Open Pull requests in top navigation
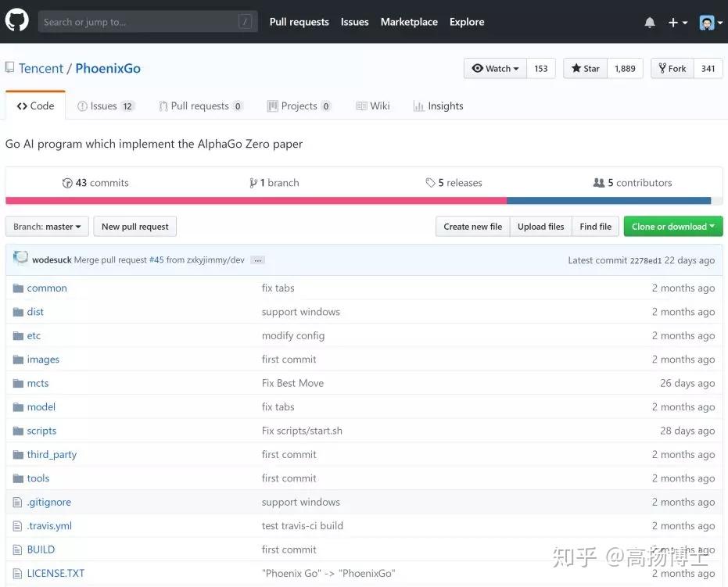 coord(299,22)
